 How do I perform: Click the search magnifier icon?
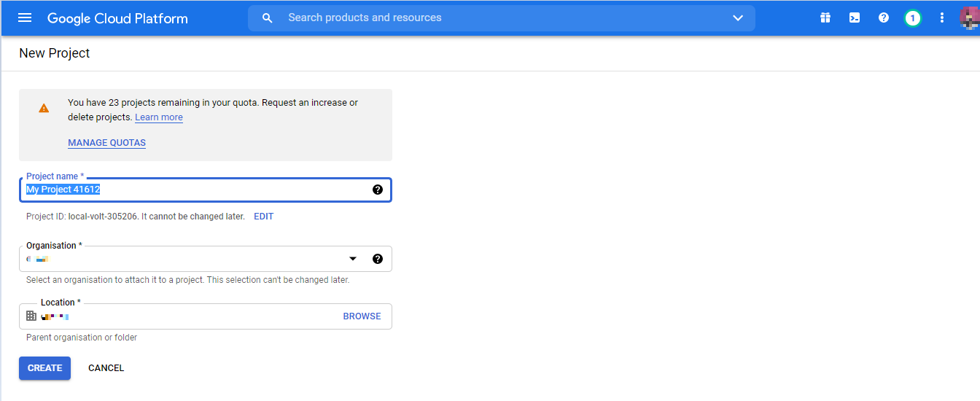click(x=268, y=17)
